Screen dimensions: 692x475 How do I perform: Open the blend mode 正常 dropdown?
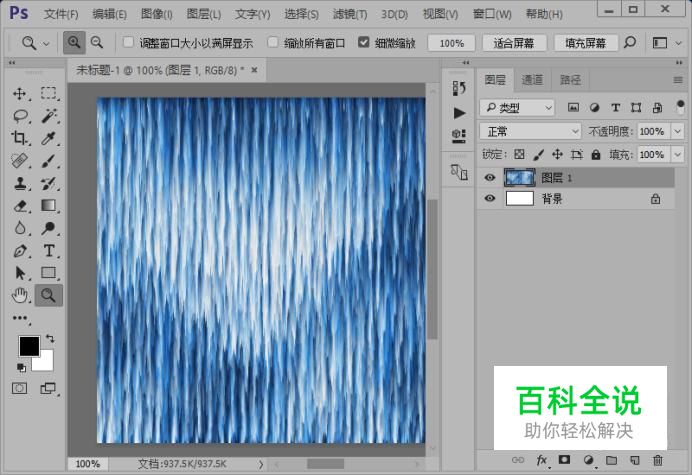[x=530, y=131]
